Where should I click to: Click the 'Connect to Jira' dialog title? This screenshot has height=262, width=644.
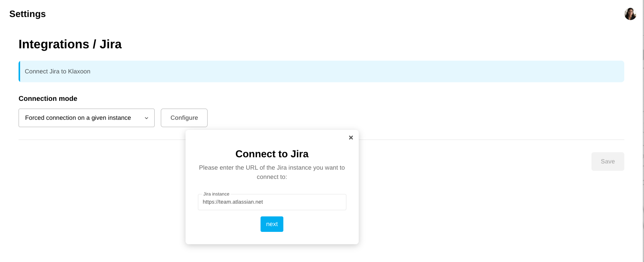click(272, 154)
